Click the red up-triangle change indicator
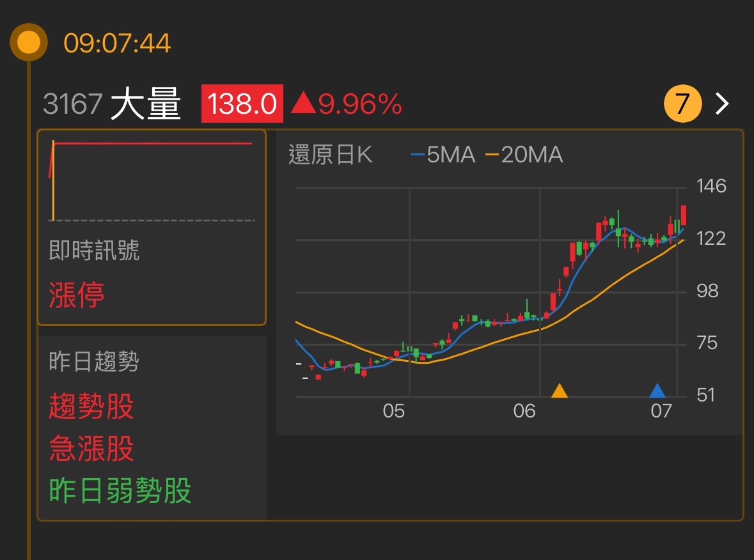Screen dimensions: 754x560 click(x=303, y=104)
